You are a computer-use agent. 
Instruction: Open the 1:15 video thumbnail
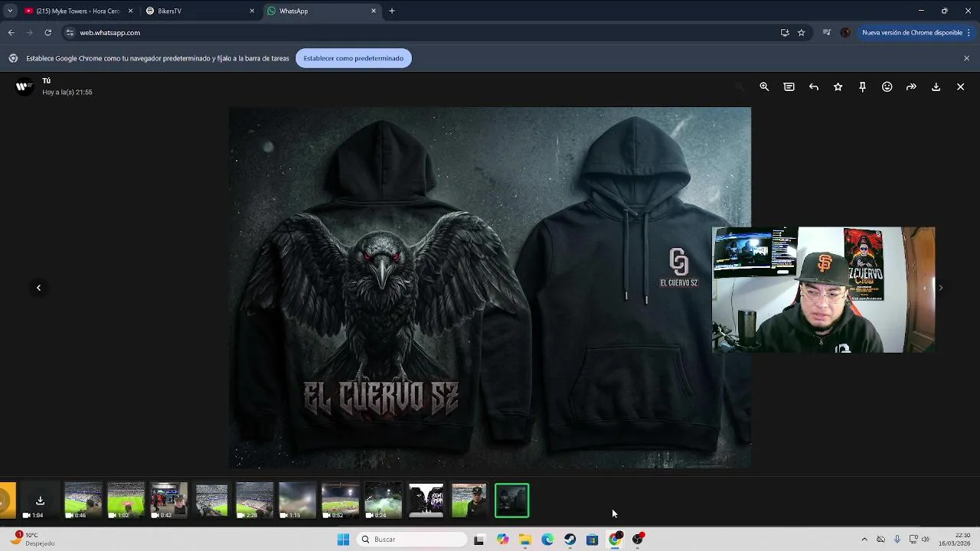[297, 500]
